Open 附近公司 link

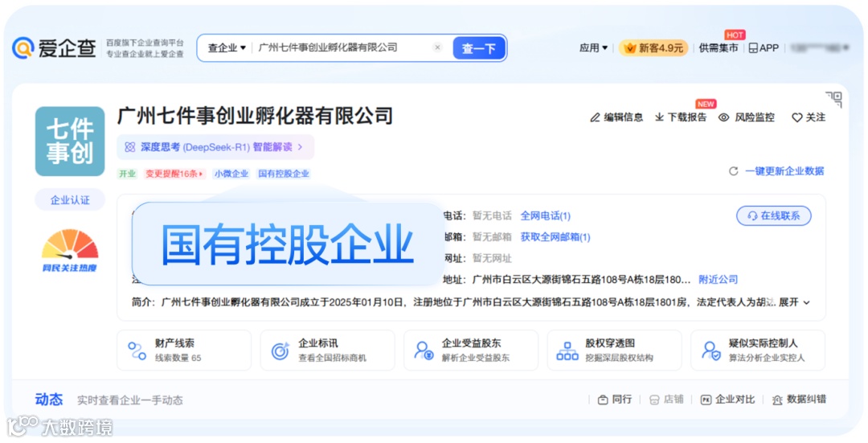tap(718, 280)
